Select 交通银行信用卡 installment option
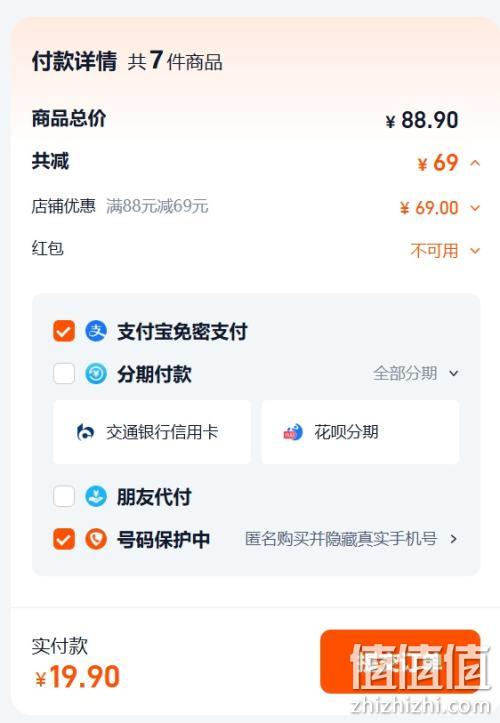Screen dimensions: 500x723 [x=152, y=432]
